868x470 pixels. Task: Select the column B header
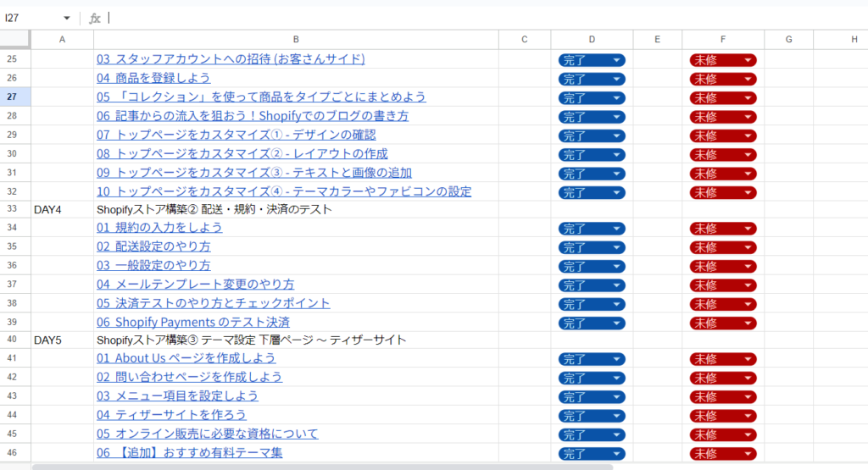[296, 39]
